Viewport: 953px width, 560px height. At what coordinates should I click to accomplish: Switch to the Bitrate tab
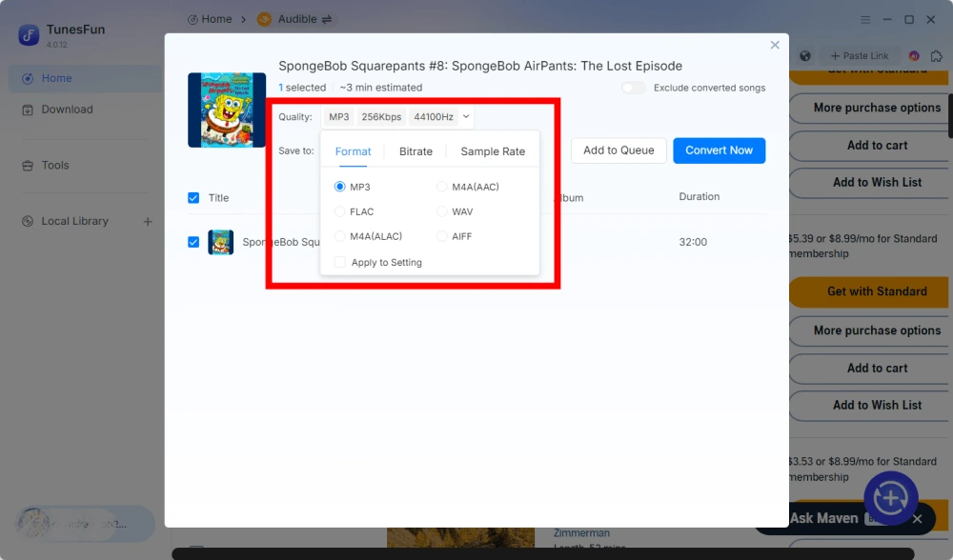[x=416, y=151]
